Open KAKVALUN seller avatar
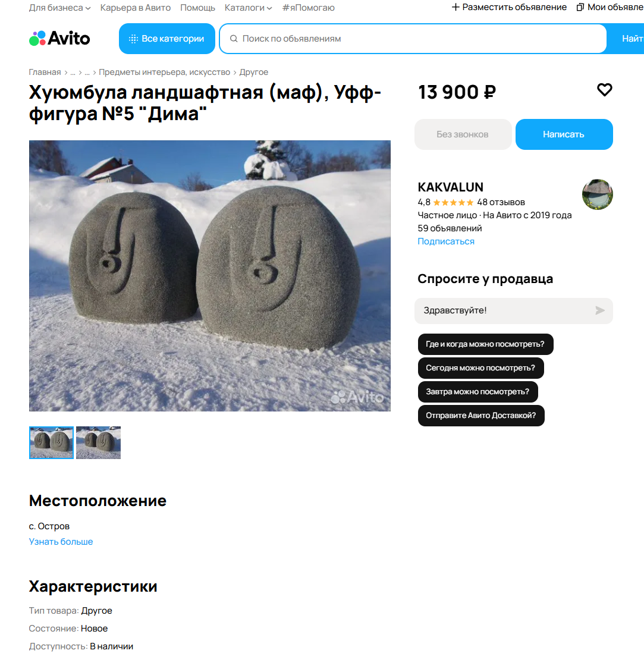644x666 pixels. [597, 194]
